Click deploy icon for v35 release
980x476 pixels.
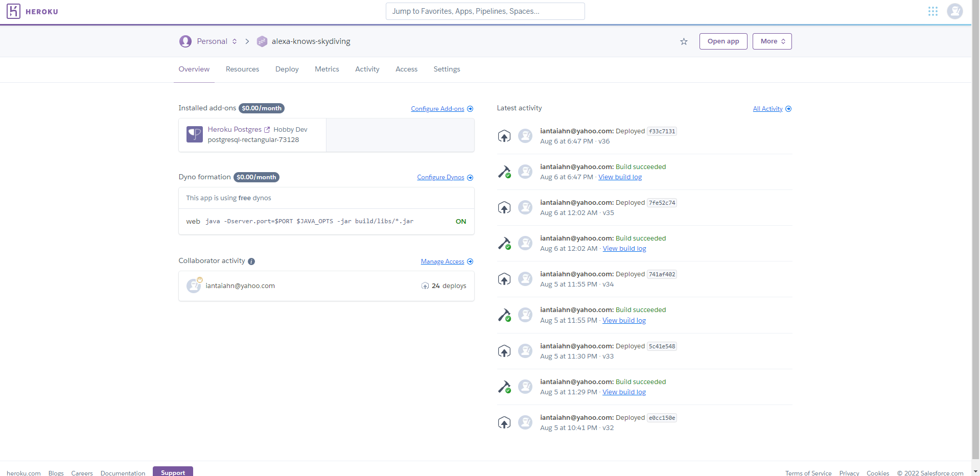click(x=504, y=208)
